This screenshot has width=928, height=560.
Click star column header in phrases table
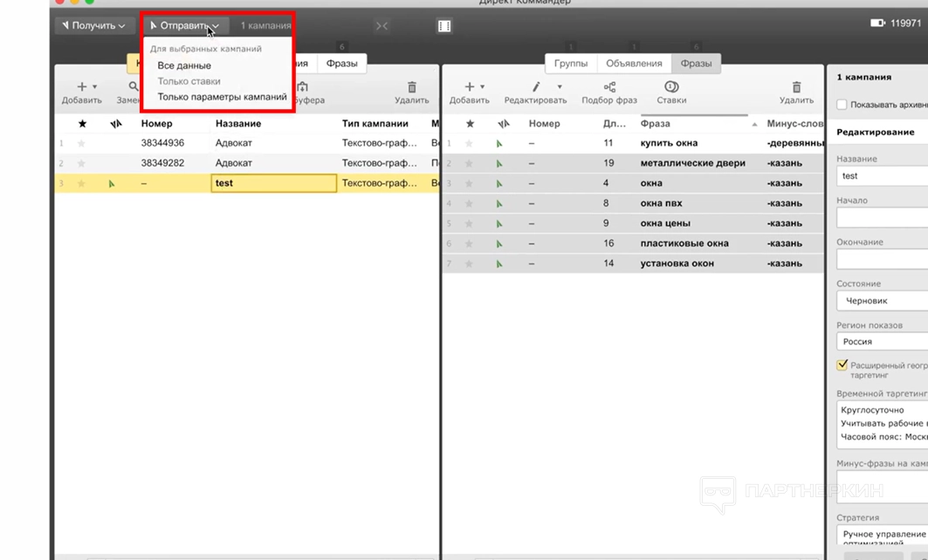pos(470,124)
